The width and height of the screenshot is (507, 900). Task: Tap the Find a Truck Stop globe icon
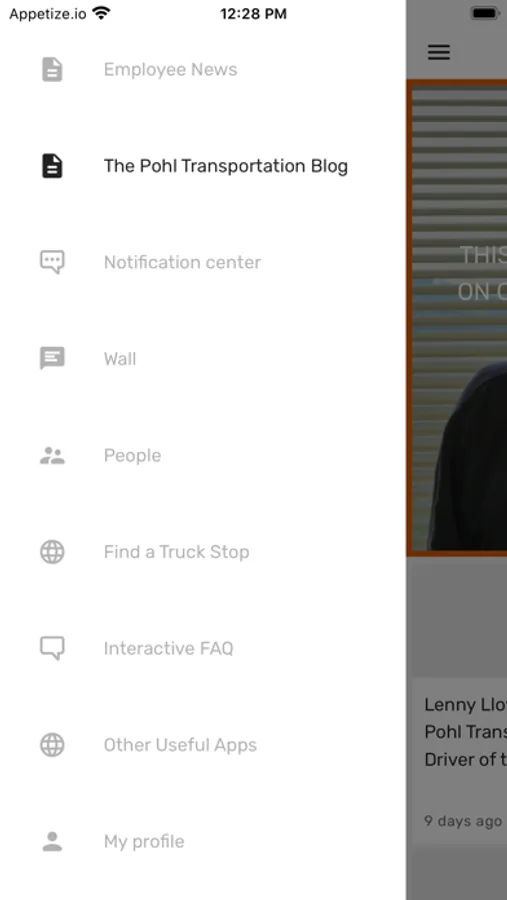(x=52, y=552)
